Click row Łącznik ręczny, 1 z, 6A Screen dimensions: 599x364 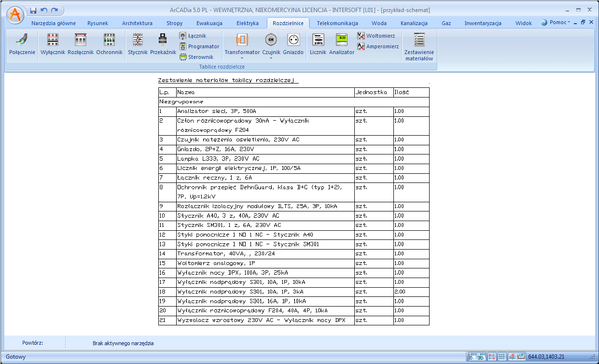pos(293,178)
